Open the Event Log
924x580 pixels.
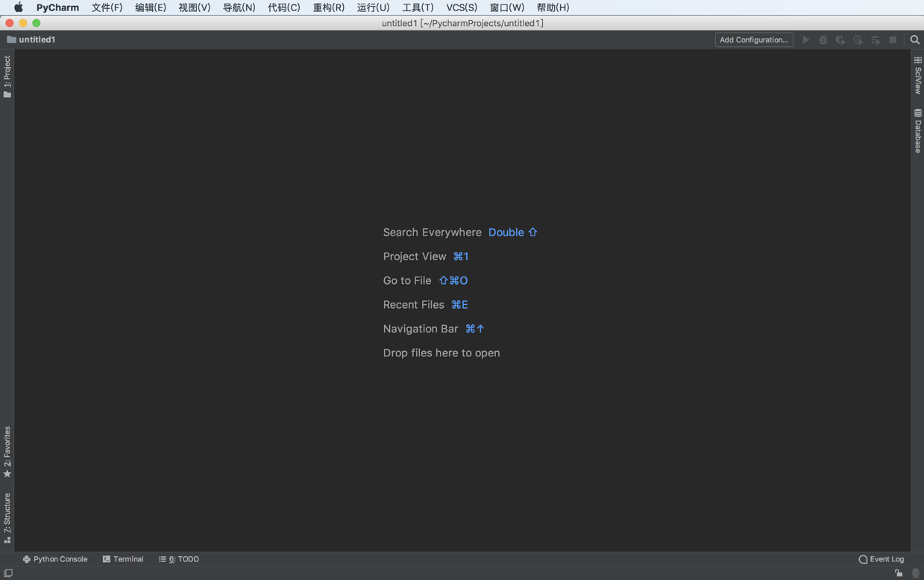pos(881,559)
